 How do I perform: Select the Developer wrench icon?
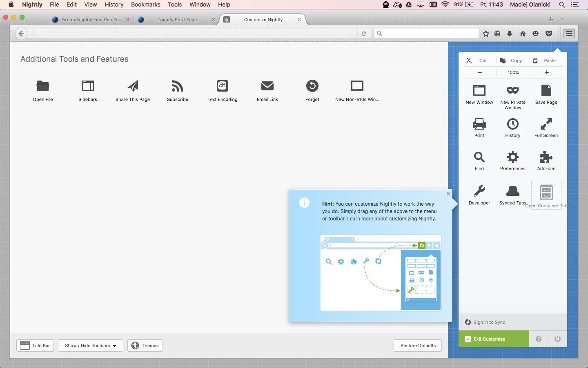tap(479, 191)
